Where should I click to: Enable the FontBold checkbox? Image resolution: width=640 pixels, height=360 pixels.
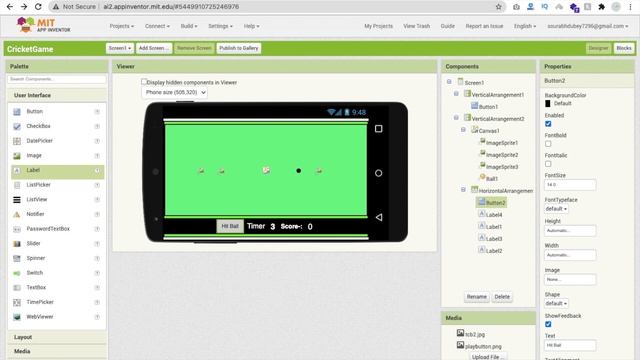[548, 144]
